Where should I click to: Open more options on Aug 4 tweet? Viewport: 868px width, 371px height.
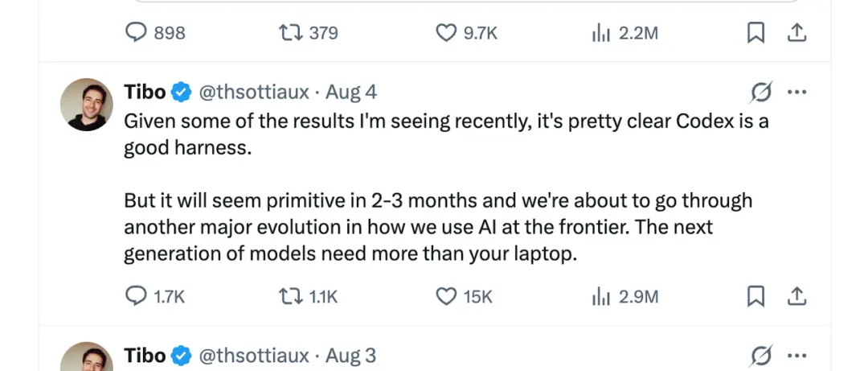coord(796,92)
